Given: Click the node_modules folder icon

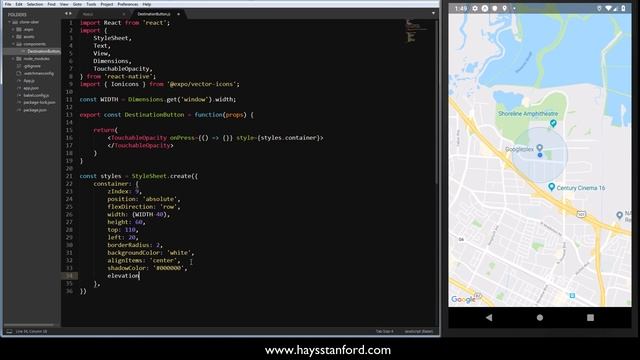Looking at the screenshot, I should [x=19, y=59].
